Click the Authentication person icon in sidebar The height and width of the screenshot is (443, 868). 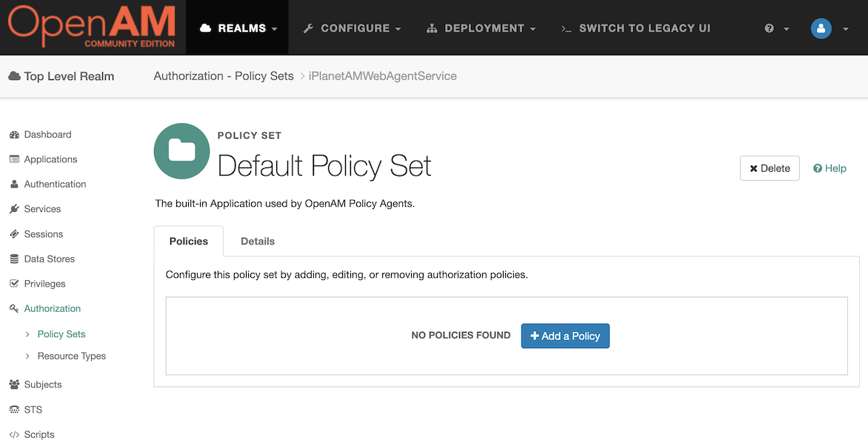[x=14, y=184]
